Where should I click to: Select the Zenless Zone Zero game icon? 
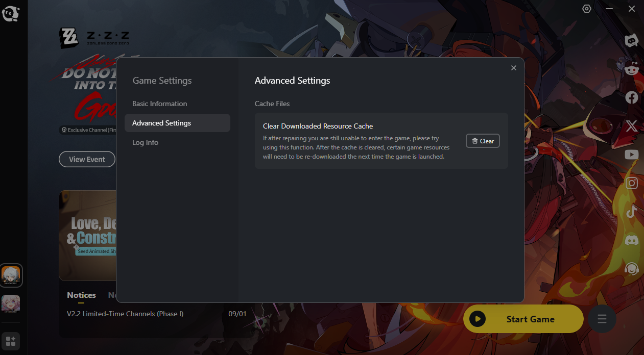[11, 276]
